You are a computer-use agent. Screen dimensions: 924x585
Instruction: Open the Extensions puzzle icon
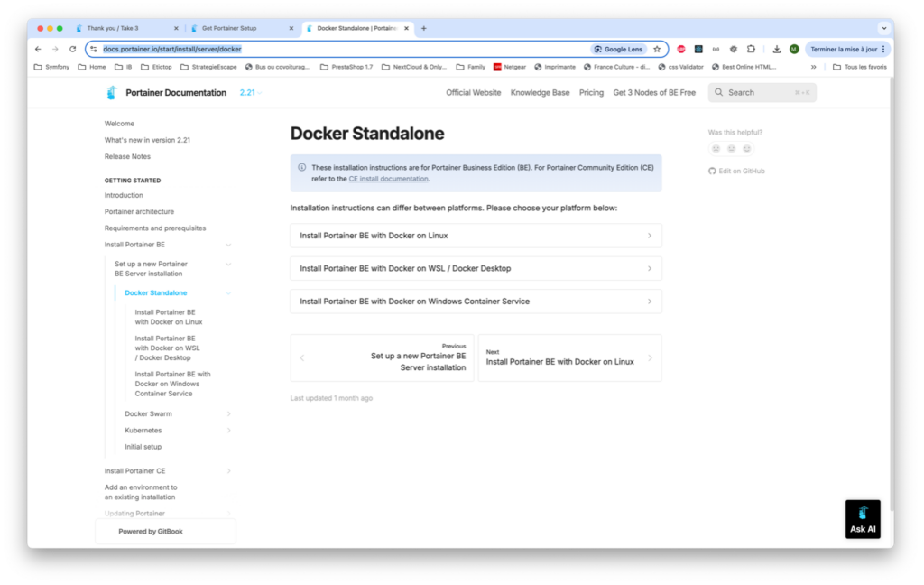point(751,49)
